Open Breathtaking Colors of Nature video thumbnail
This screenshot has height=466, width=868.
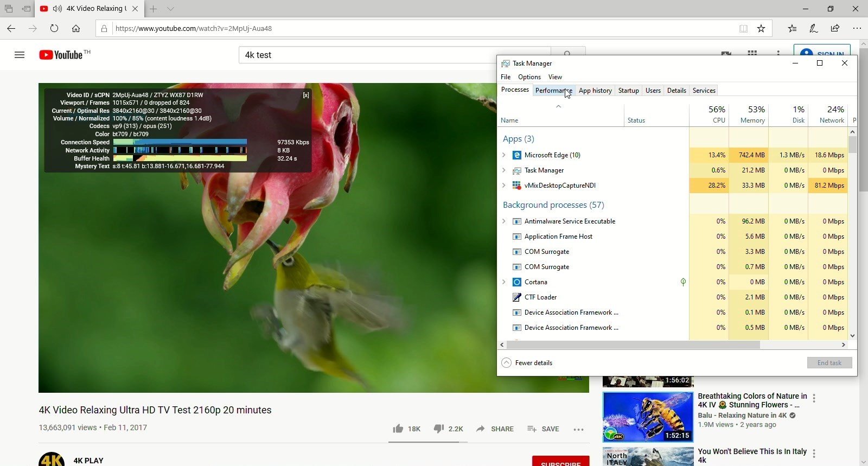coord(648,417)
